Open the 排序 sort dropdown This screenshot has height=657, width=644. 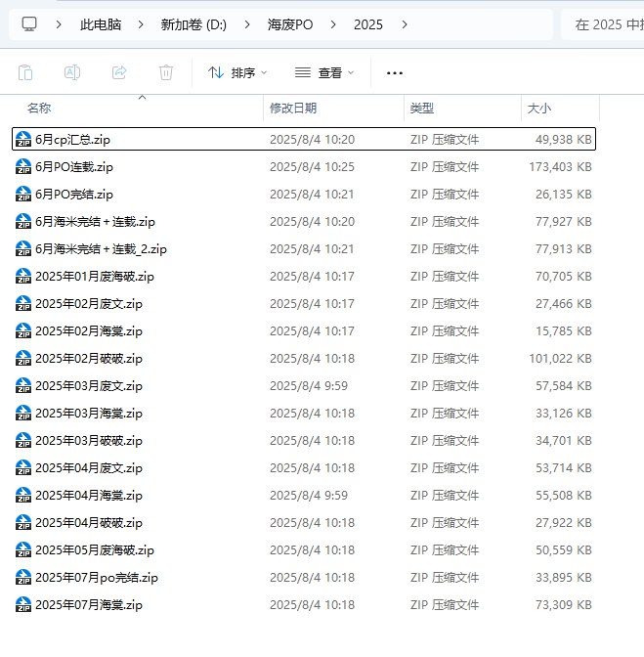pyautogui.click(x=236, y=72)
